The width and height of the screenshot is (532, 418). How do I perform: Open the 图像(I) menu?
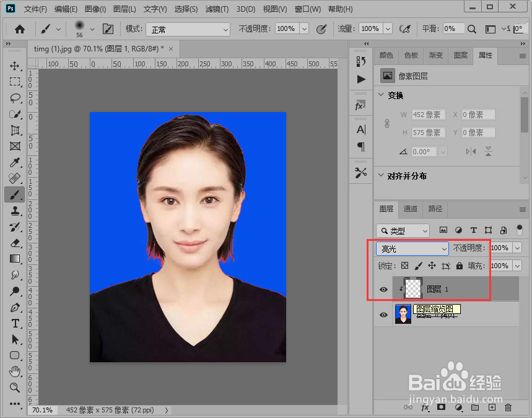[95, 9]
